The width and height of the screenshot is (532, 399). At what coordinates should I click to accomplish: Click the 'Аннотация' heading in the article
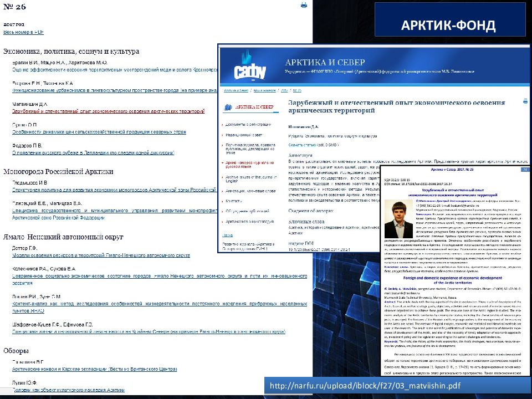click(300, 155)
